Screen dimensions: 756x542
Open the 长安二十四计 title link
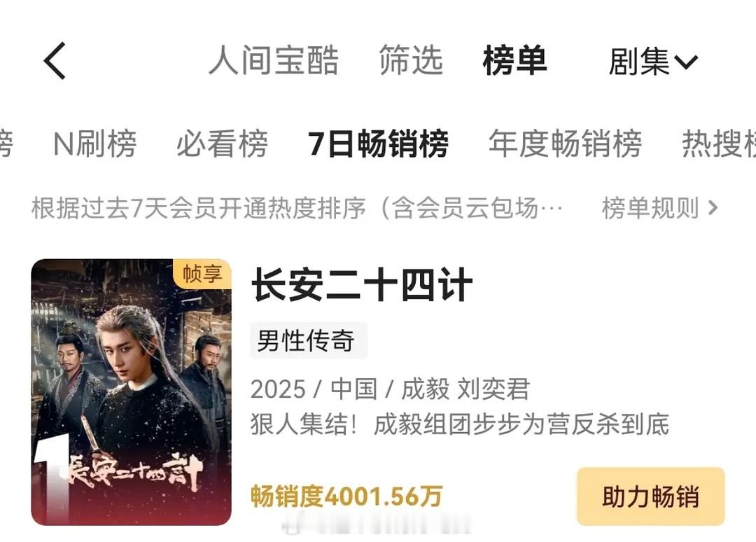(x=362, y=285)
